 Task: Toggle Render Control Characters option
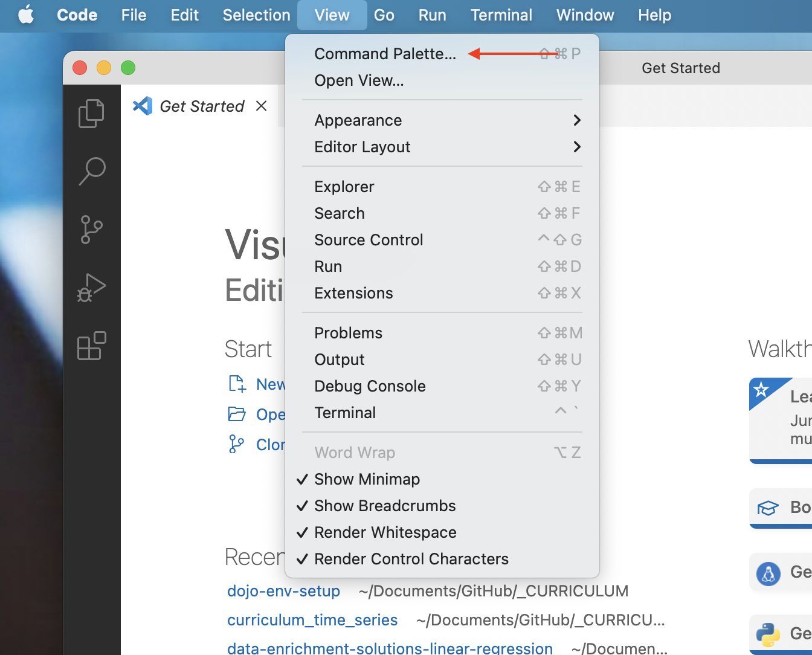[x=442, y=559]
